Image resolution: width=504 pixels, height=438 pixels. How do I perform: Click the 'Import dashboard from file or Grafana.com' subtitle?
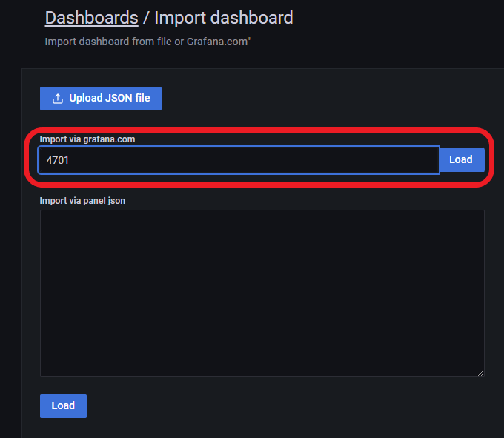pos(147,42)
